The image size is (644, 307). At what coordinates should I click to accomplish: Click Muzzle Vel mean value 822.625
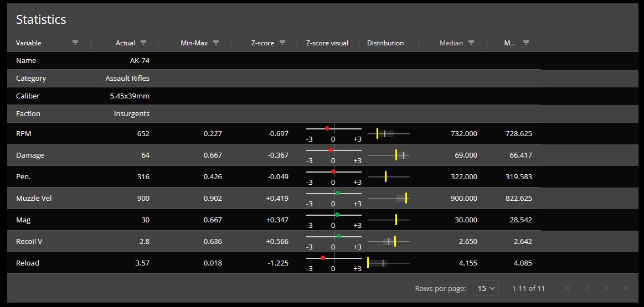pos(519,198)
